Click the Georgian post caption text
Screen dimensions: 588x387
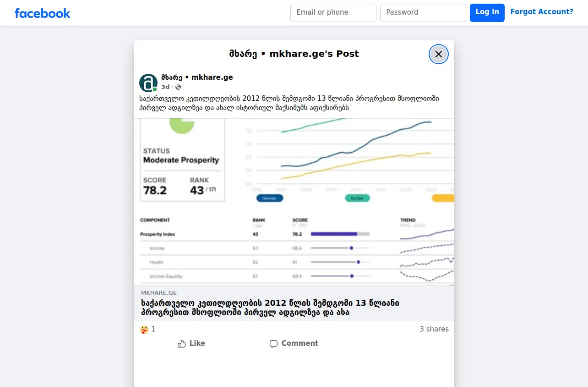click(289, 103)
